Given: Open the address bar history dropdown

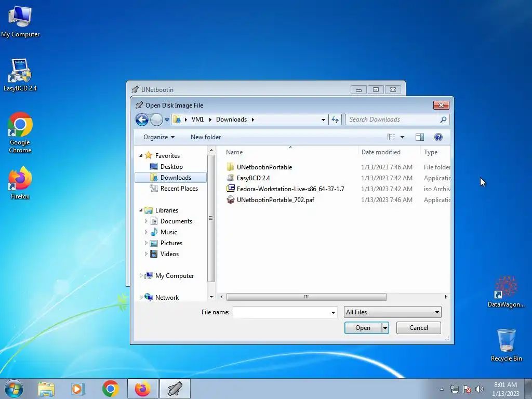Looking at the screenshot, I should pyautogui.click(x=323, y=119).
